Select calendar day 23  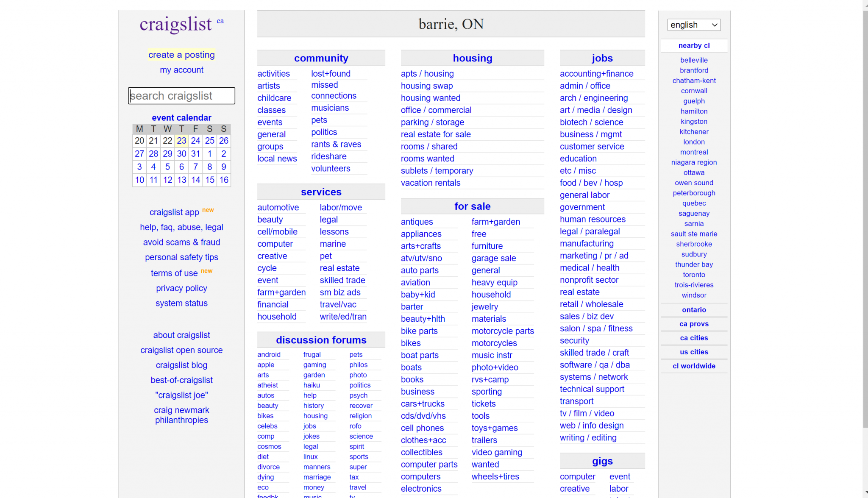click(181, 141)
